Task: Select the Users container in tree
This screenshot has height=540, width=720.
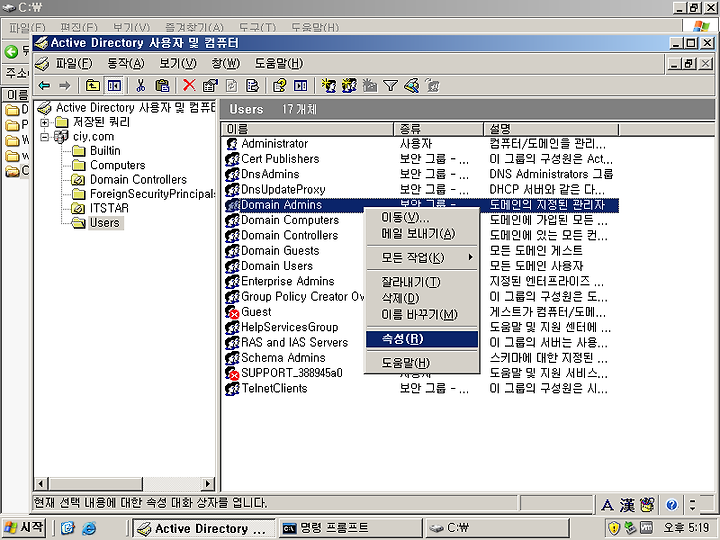Action: (x=105, y=223)
